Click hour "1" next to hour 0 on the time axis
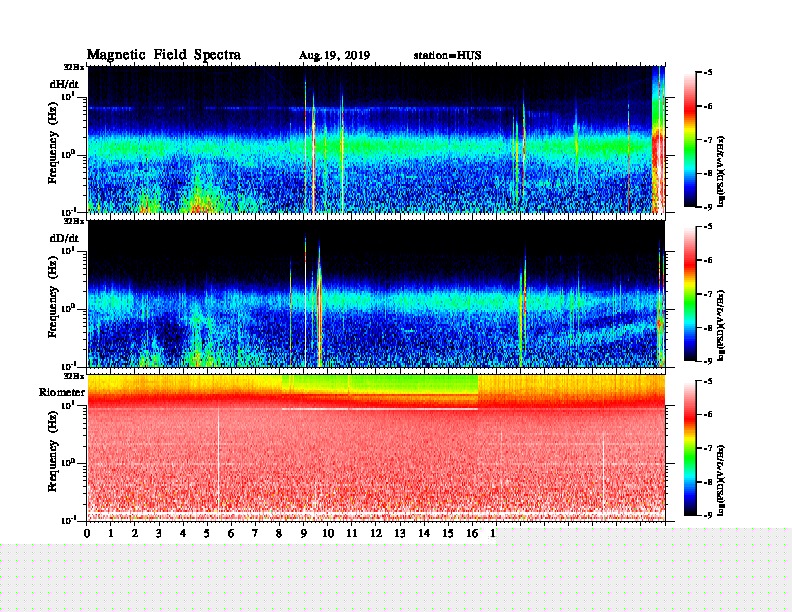The image size is (792, 612). pyautogui.click(x=111, y=533)
